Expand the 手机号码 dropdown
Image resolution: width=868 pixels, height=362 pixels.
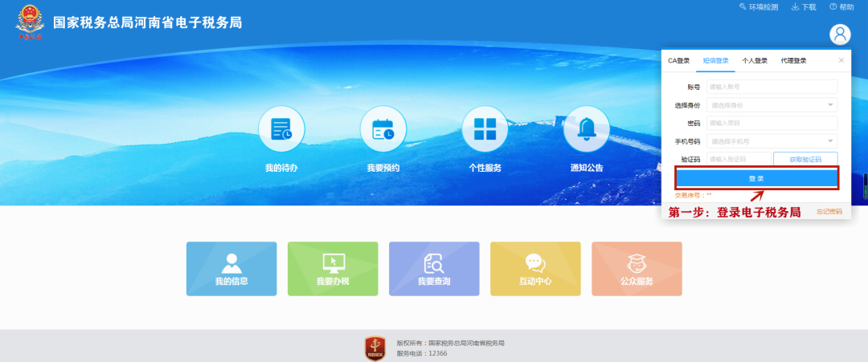coord(772,141)
